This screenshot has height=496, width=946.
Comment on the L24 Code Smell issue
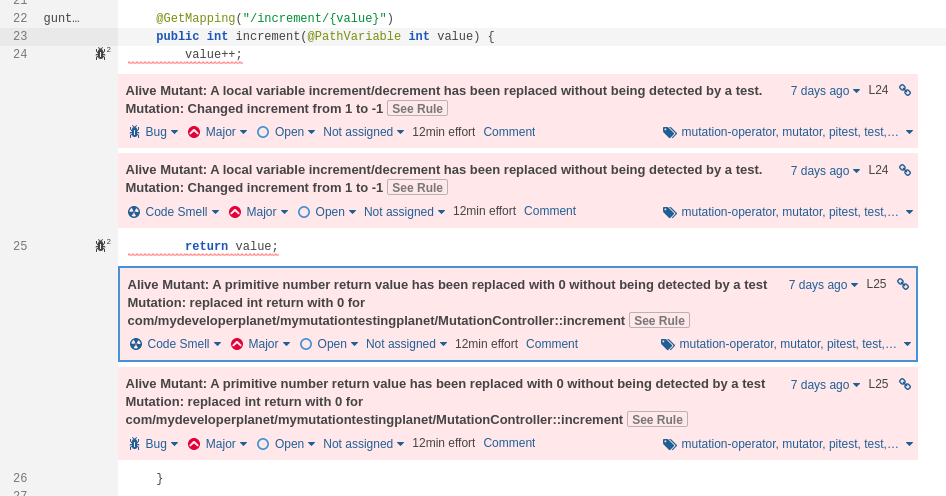pos(550,211)
